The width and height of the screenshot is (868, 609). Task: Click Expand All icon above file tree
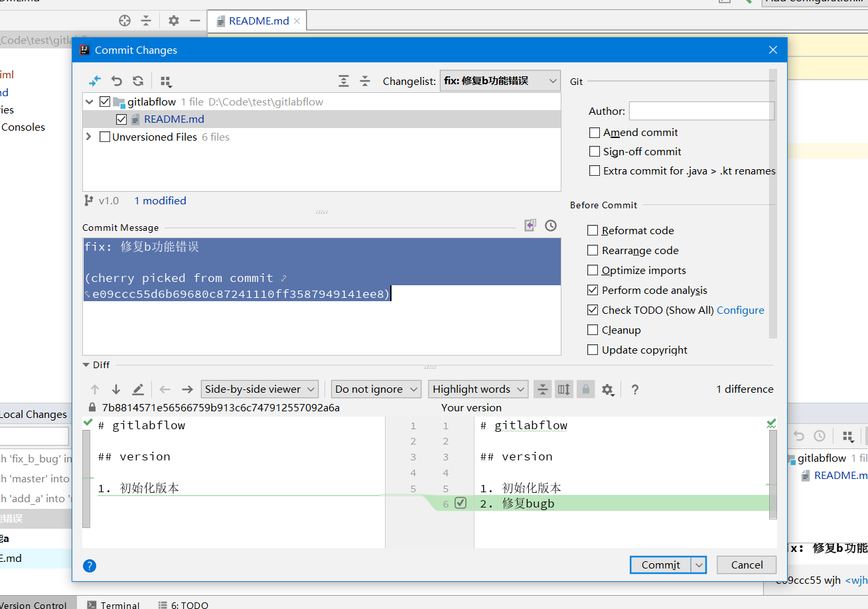coord(344,81)
